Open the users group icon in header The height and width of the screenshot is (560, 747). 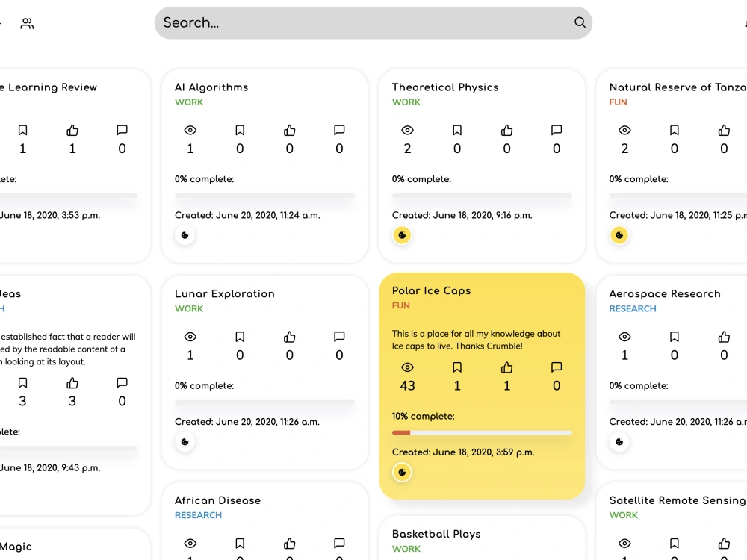click(27, 23)
